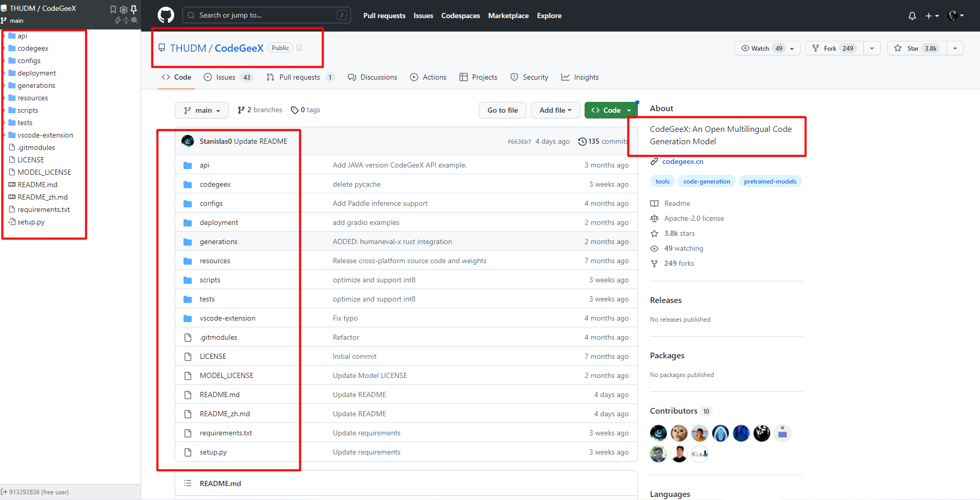The image size is (980, 500).
Task: Open the Star lists dropdown arrow
Action: click(x=955, y=48)
